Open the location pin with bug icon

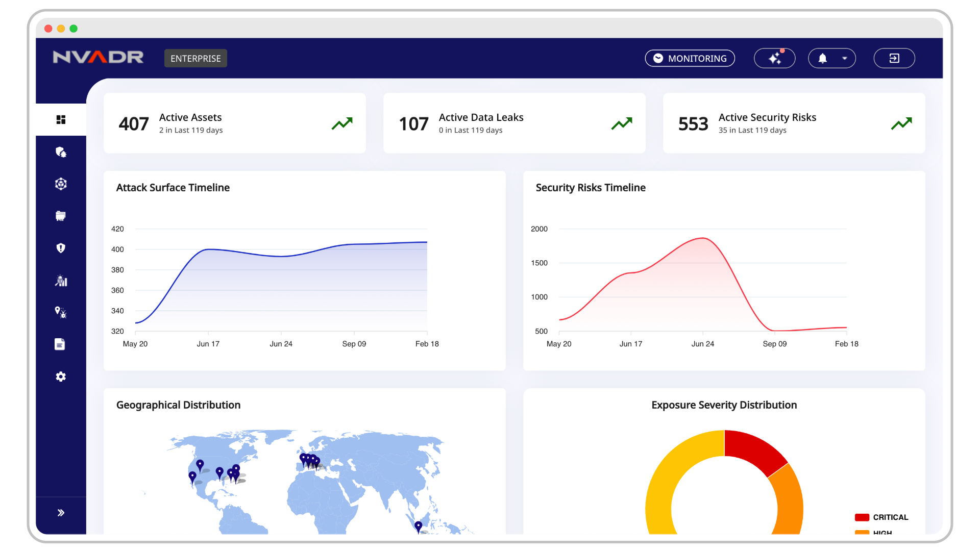(61, 312)
